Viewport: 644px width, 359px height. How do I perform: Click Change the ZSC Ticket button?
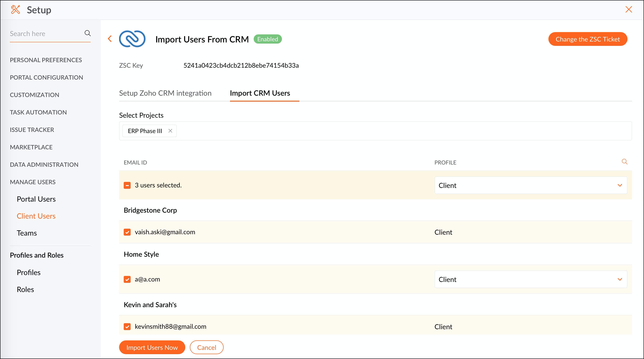point(588,39)
